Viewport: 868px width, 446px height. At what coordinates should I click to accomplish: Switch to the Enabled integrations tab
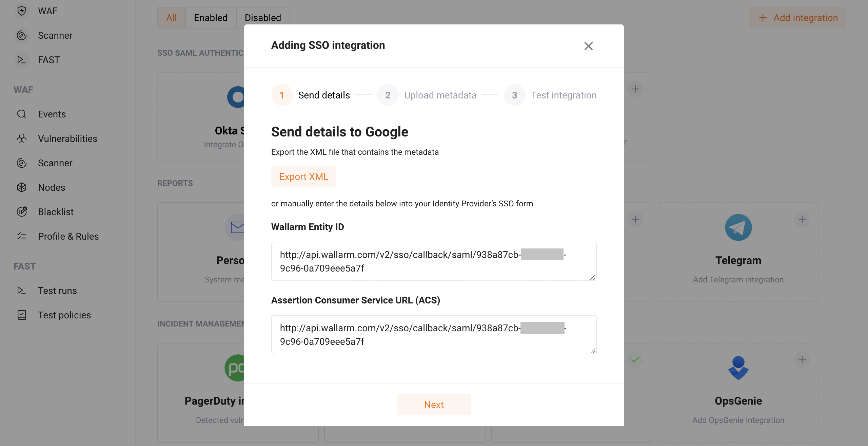point(211,17)
